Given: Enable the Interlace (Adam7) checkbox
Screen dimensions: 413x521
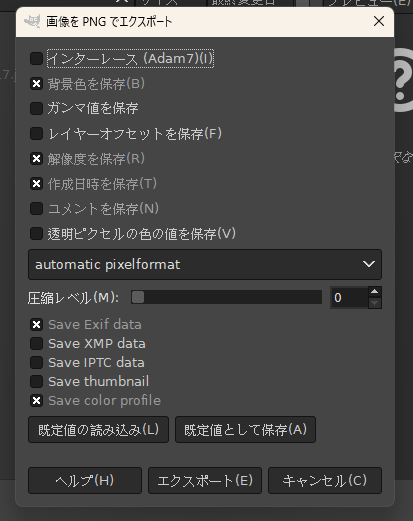Looking at the screenshot, I should (x=36, y=59).
